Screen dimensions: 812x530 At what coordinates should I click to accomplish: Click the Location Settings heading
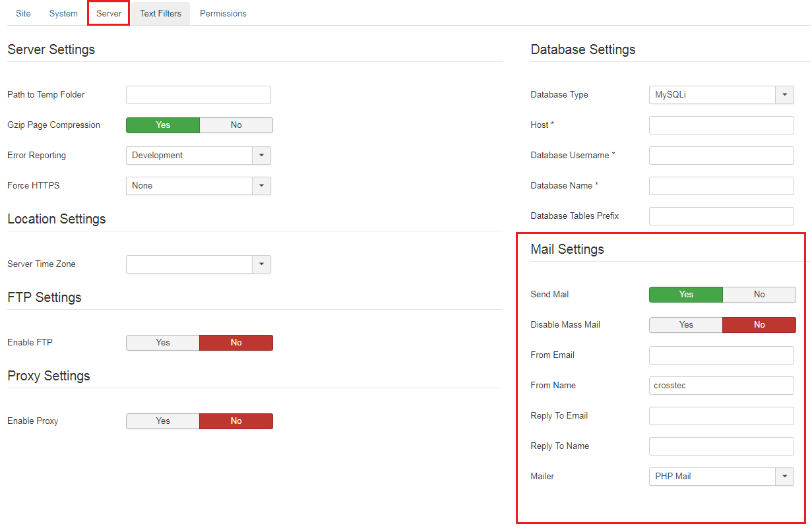click(x=57, y=219)
